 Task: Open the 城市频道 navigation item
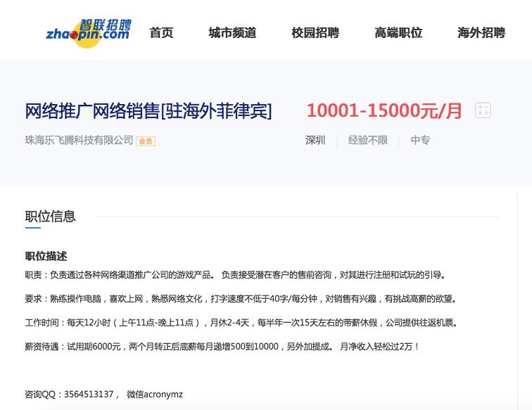[232, 32]
